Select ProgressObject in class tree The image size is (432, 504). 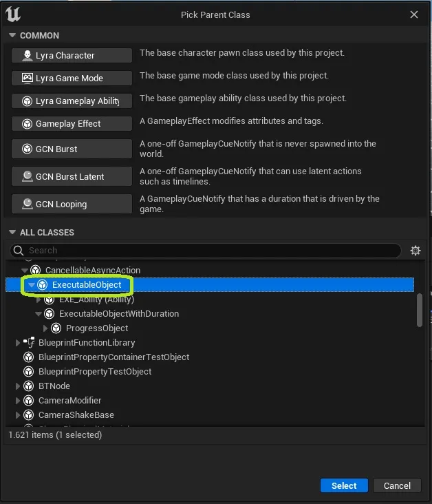pos(97,328)
